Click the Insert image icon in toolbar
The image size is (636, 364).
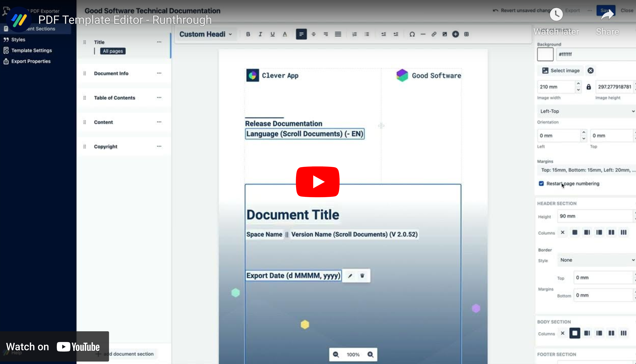444,34
